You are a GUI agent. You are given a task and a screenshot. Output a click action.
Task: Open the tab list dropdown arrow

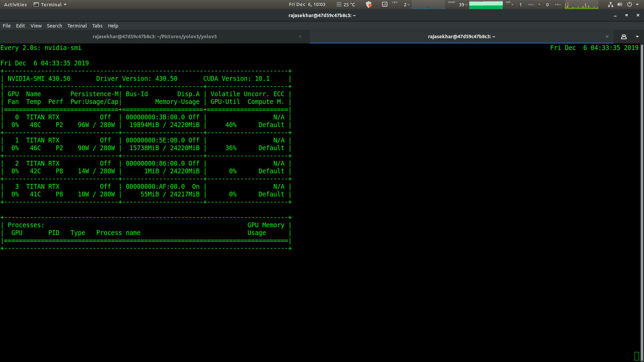coord(637,37)
